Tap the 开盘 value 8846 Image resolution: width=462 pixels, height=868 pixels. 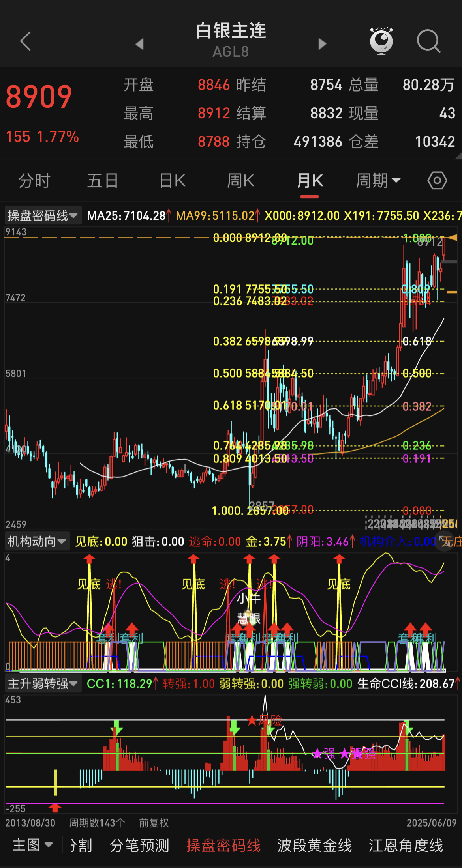[x=214, y=85]
